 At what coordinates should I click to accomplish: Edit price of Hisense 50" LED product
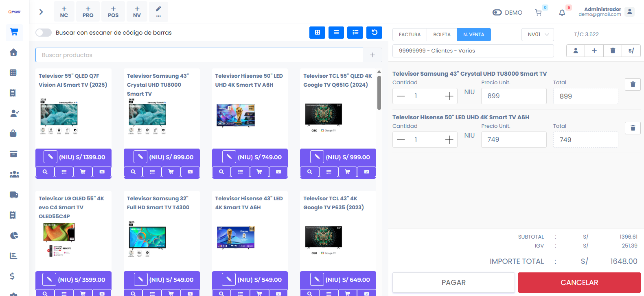click(x=229, y=157)
